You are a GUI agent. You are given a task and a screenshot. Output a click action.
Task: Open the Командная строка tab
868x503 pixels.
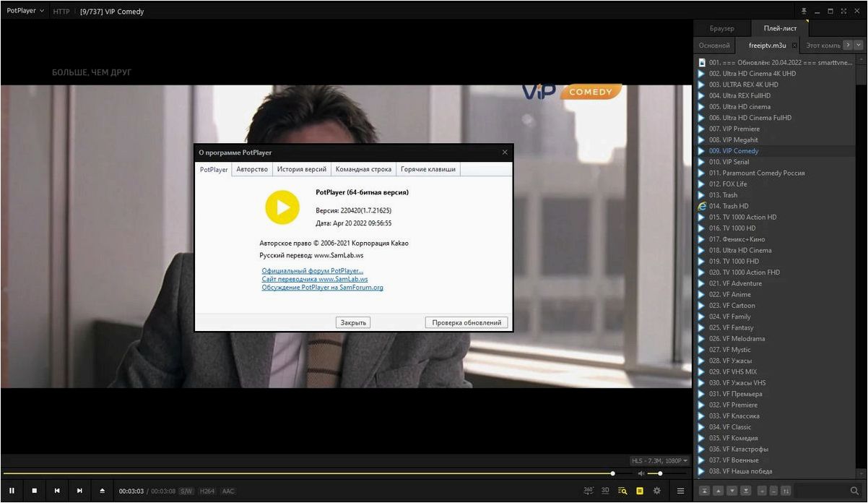point(363,169)
